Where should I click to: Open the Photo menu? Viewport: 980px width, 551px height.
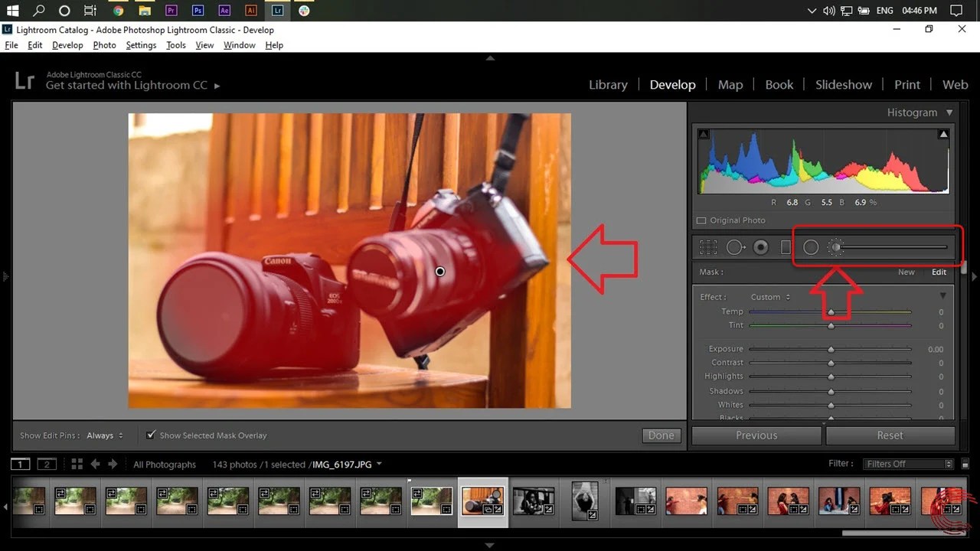click(x=104, y=45)
